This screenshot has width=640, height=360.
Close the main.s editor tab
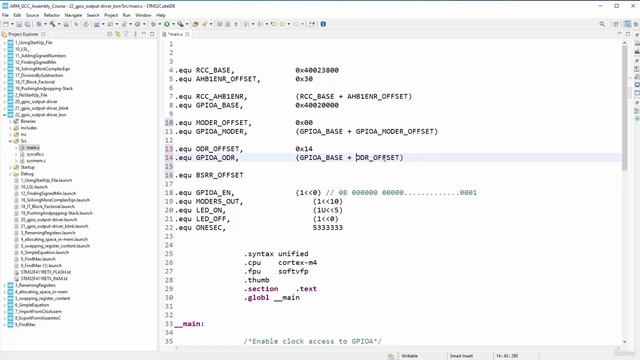pos(187,34)
